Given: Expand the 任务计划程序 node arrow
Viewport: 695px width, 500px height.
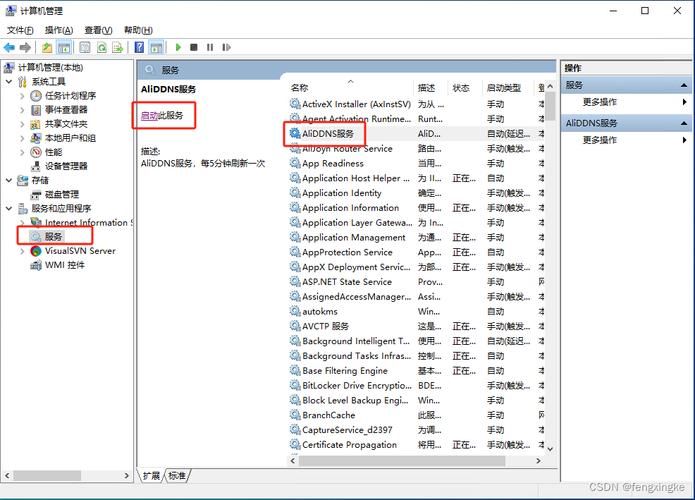Looking at the screenshot, I should click(22, 96).
